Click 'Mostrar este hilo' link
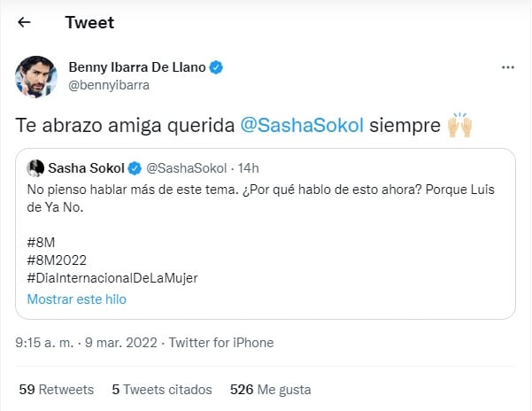This screenshot has width=532, height=411. tap(76, 299)
